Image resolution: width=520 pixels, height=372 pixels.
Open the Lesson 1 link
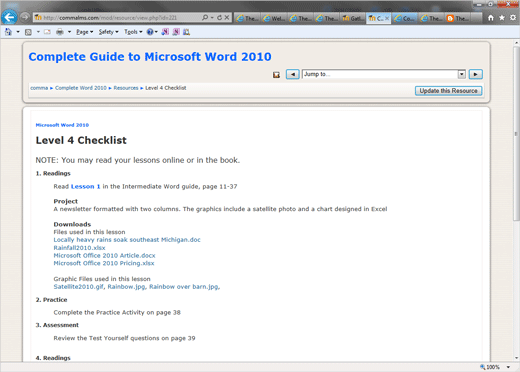[x=85, y=186]
